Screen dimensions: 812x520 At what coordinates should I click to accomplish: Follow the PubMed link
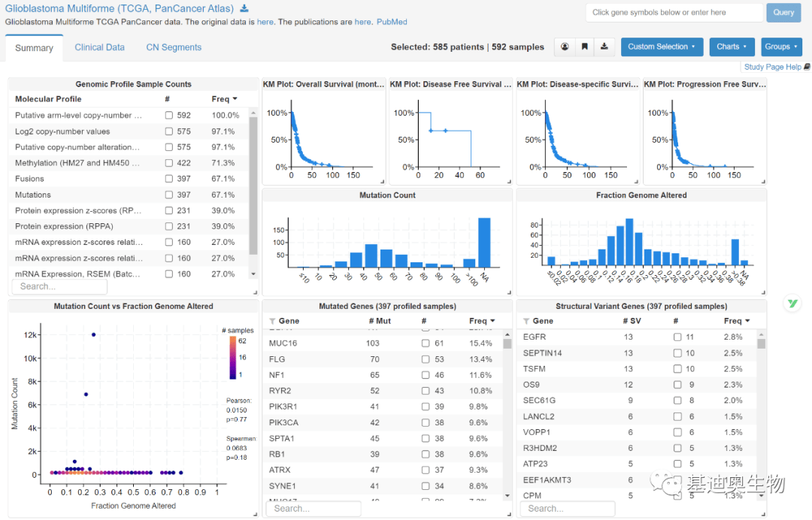pyautogui.click(x=392, y=23)
